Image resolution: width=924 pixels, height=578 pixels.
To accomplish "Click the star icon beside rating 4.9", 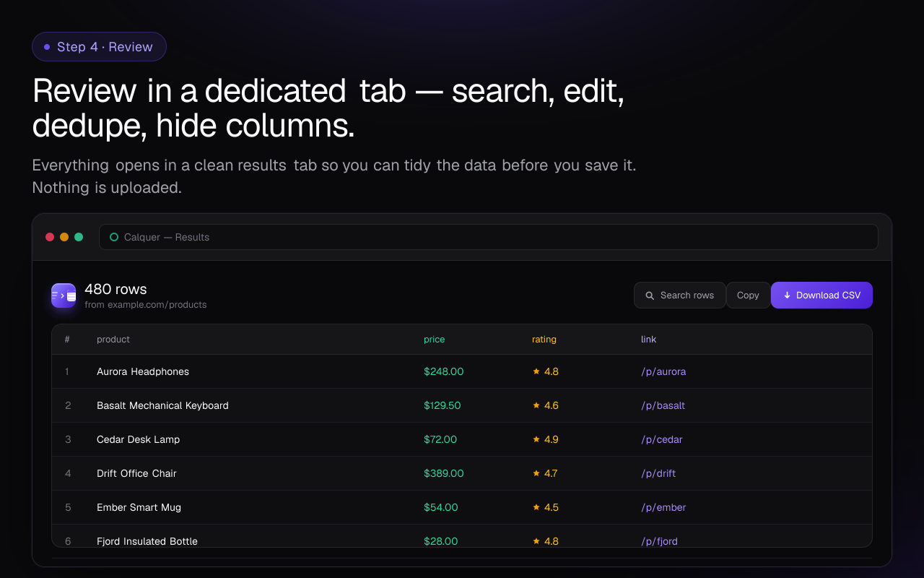I will (x=536, y=439).
